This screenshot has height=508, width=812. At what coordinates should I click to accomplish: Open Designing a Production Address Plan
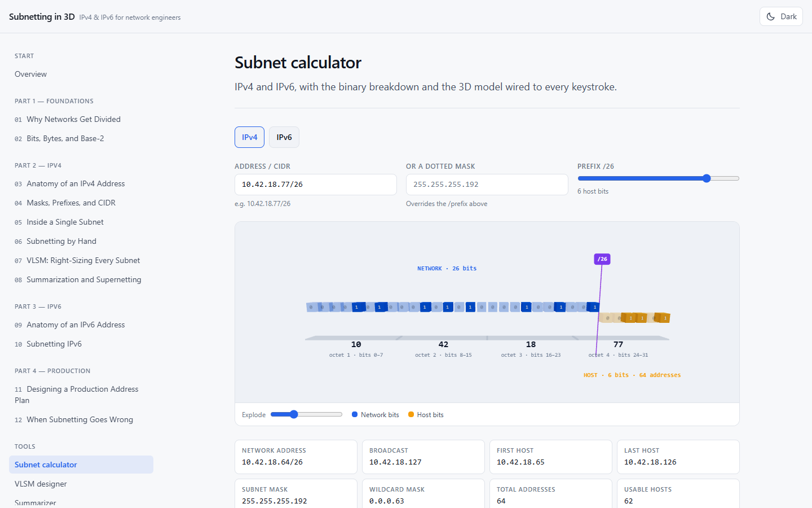[x=81, y=395]
